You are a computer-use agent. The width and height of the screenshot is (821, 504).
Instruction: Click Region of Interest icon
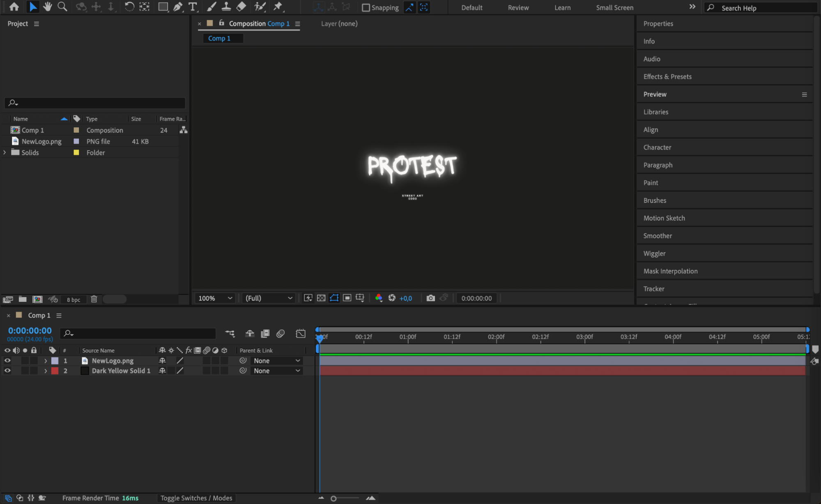pos(347,298)
